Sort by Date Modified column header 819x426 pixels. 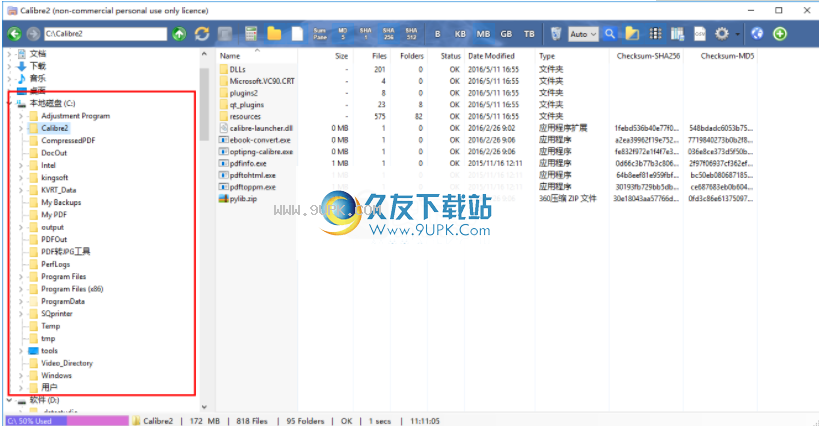point(491,56)
